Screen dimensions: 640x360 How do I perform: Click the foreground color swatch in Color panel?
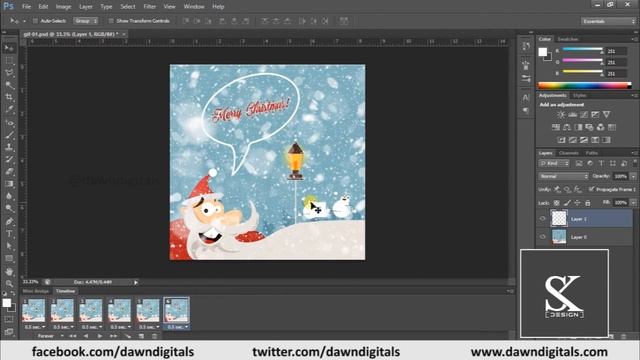tap(542, 52)
